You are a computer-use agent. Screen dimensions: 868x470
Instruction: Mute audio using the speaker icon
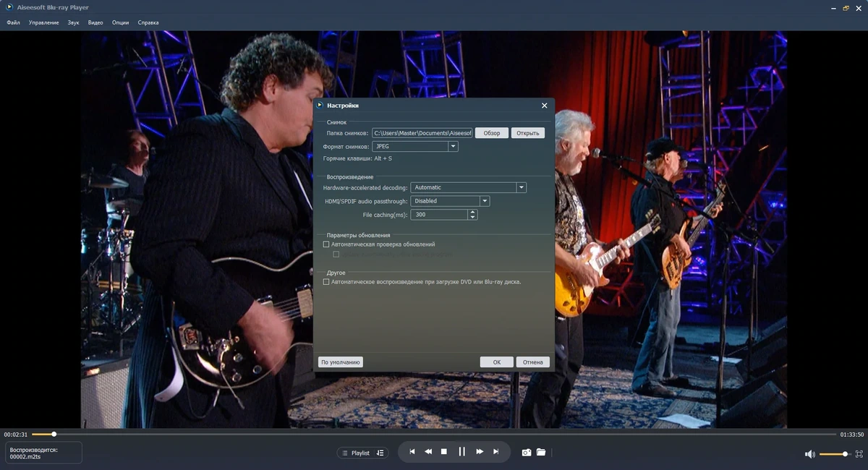(810, 454)
